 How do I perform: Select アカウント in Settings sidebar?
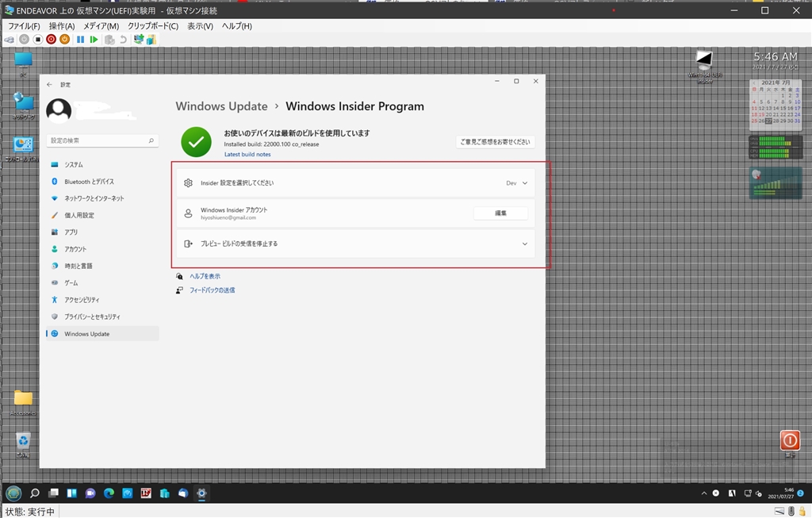pos(102,249)
